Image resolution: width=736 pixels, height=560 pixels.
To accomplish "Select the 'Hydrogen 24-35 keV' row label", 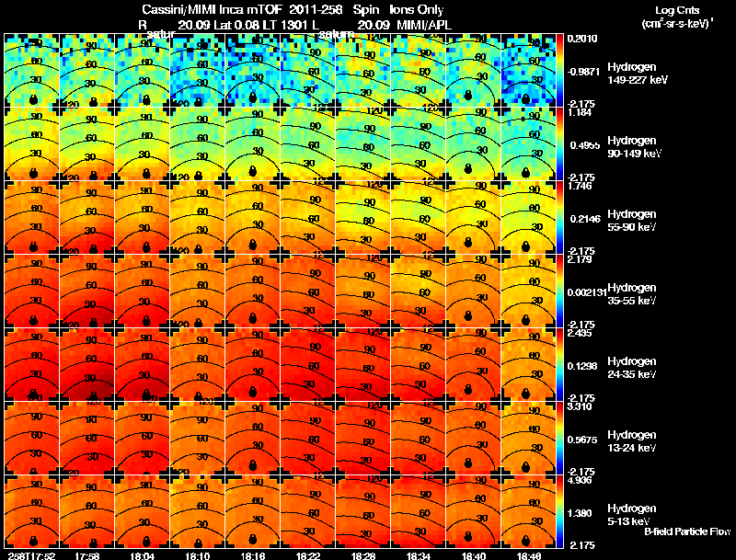I will 632,368.
